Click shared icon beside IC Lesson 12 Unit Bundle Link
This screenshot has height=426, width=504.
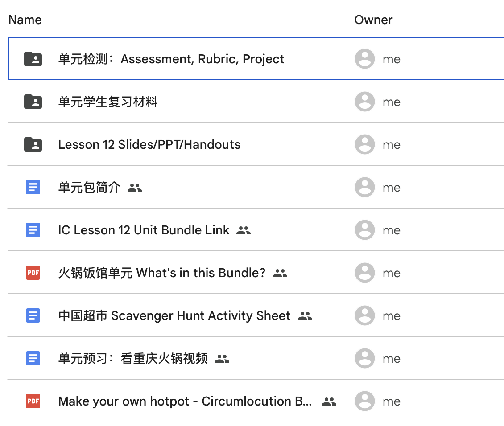click(x=244, y=230)
